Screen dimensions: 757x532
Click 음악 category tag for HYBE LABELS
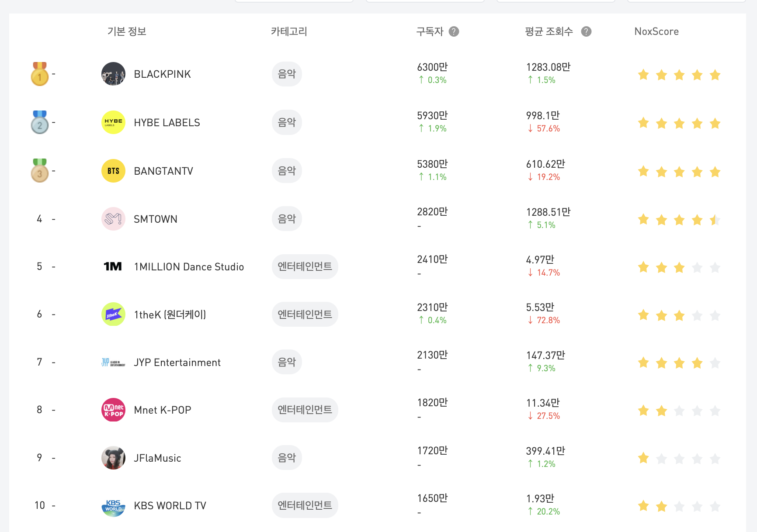287,122
